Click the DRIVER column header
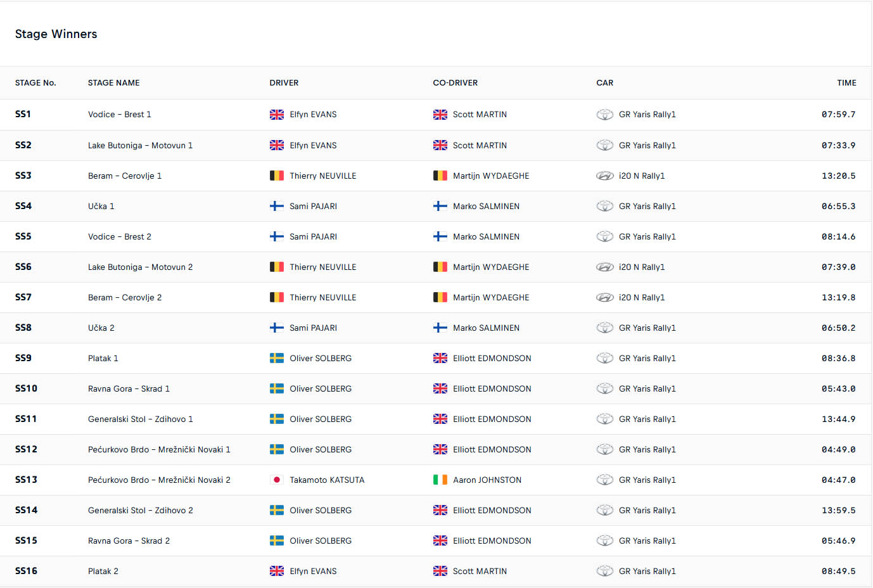This screenshot has width=873, height=588. pyautogui.click(x=284, y=83)
